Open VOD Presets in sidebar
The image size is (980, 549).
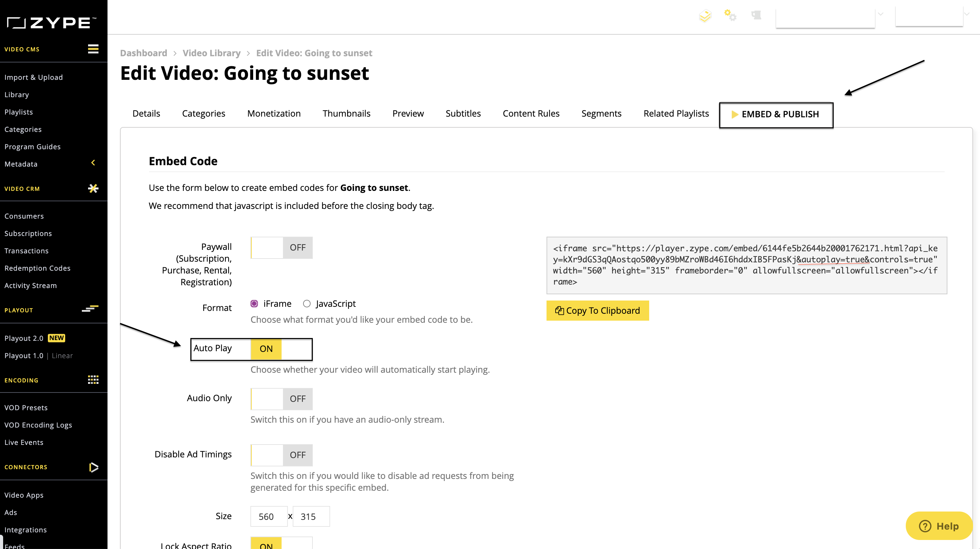[x=26, y=407]
